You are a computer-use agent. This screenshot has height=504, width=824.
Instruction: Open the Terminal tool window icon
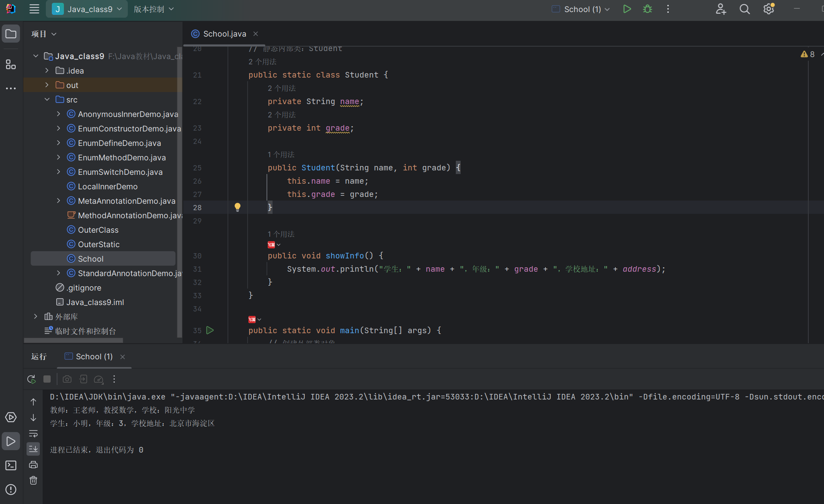point(11,465)
